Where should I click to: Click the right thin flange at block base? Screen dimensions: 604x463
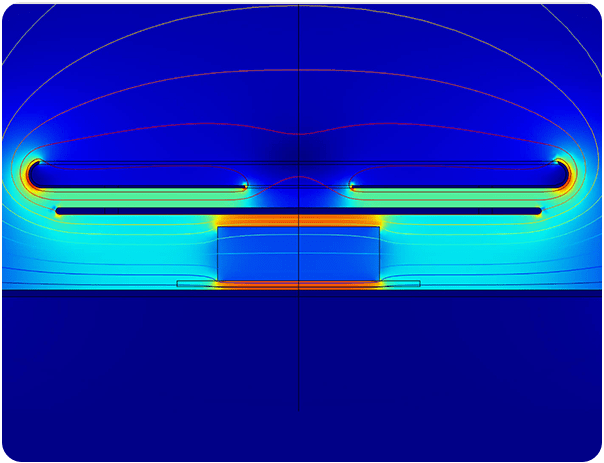point(401,284)
